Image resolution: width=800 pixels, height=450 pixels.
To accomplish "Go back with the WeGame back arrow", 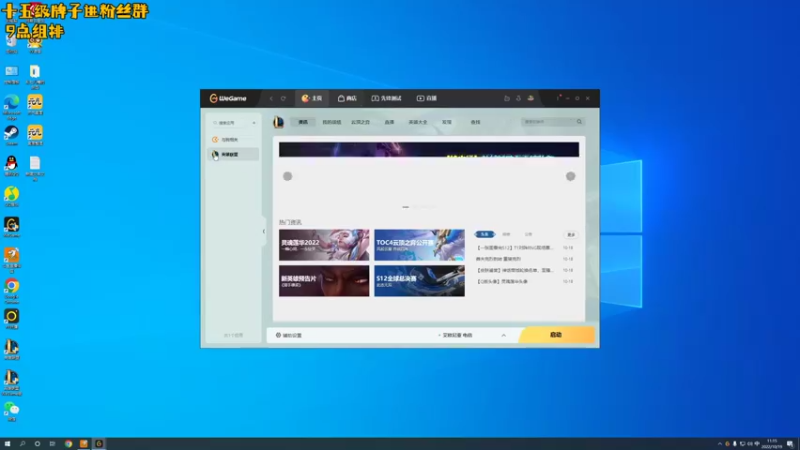I will point(271,98).
